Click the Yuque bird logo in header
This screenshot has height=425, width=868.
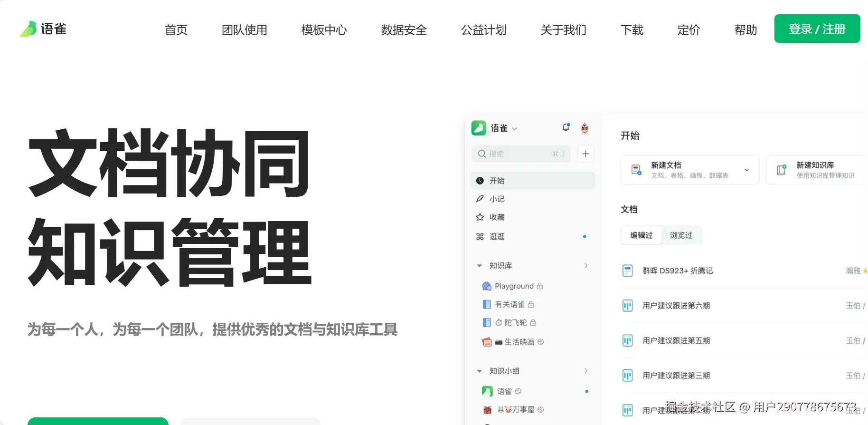point(28,29)
